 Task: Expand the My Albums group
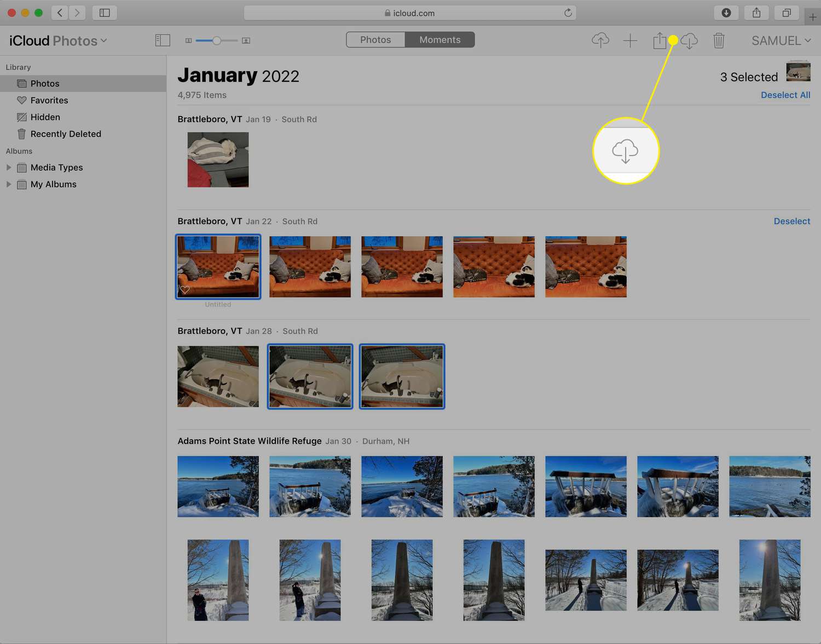pos(9,184)
